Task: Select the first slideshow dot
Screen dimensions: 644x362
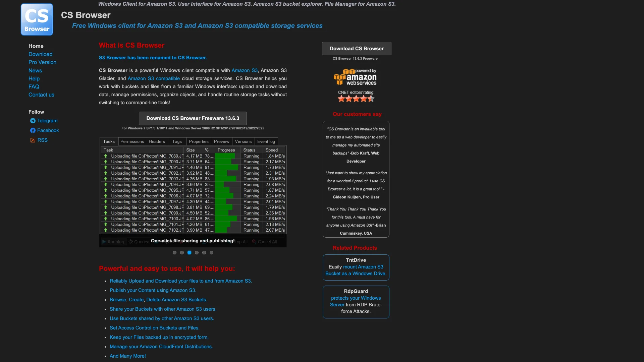Action: 174,253
